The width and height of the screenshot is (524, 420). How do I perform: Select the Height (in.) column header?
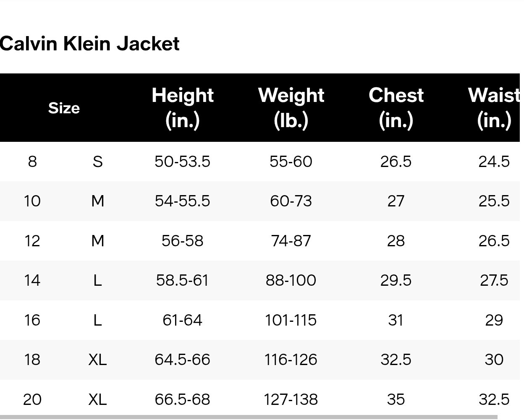click(182, 107)
